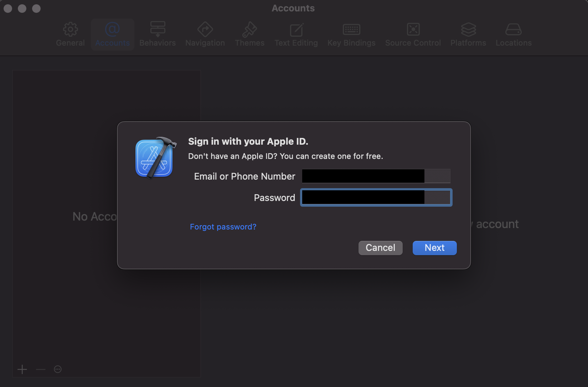This screenshot has width=588, height=387.
Task: Switch to the Navigation preferences tab
Action: coord(205,35)
